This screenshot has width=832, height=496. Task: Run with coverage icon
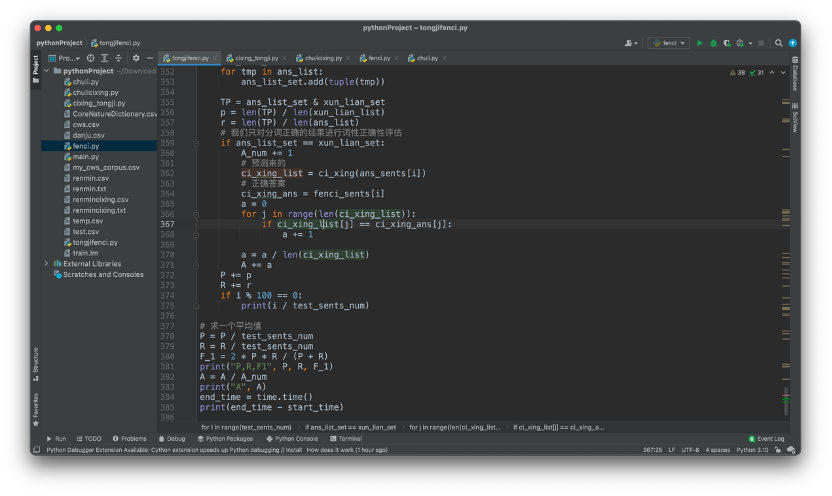[x=727, y=43]
